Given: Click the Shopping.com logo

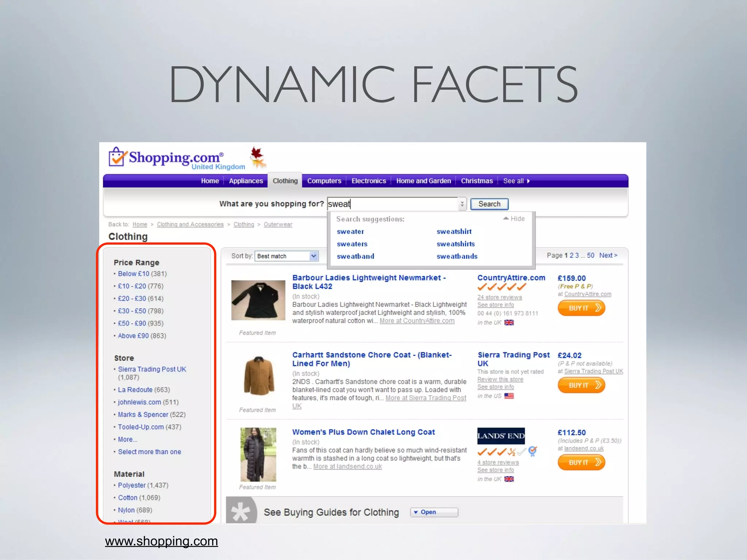Looking at the screenshot, I should (x=177, y=159).
